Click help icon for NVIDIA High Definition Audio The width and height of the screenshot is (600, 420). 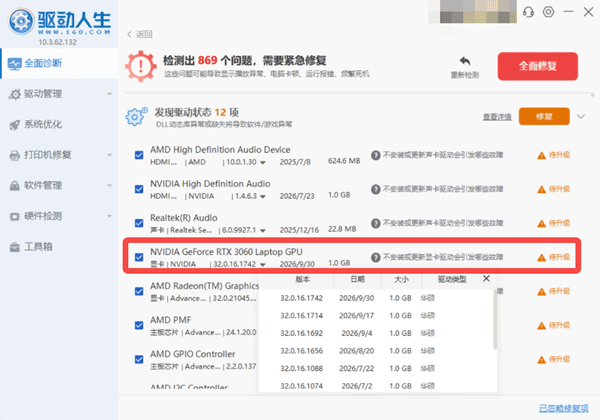point(376,189)
